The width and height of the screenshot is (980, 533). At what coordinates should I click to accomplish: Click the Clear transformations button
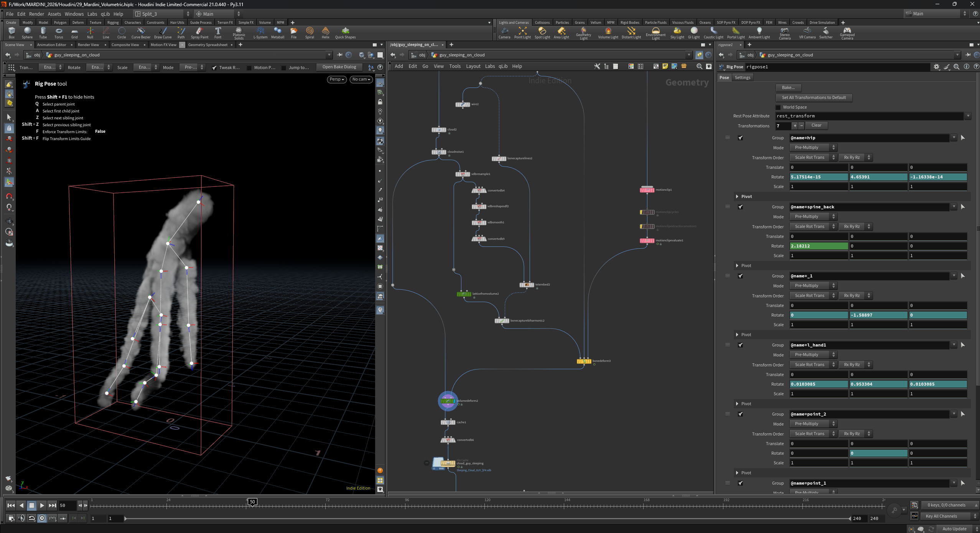(x=816, y=125)
